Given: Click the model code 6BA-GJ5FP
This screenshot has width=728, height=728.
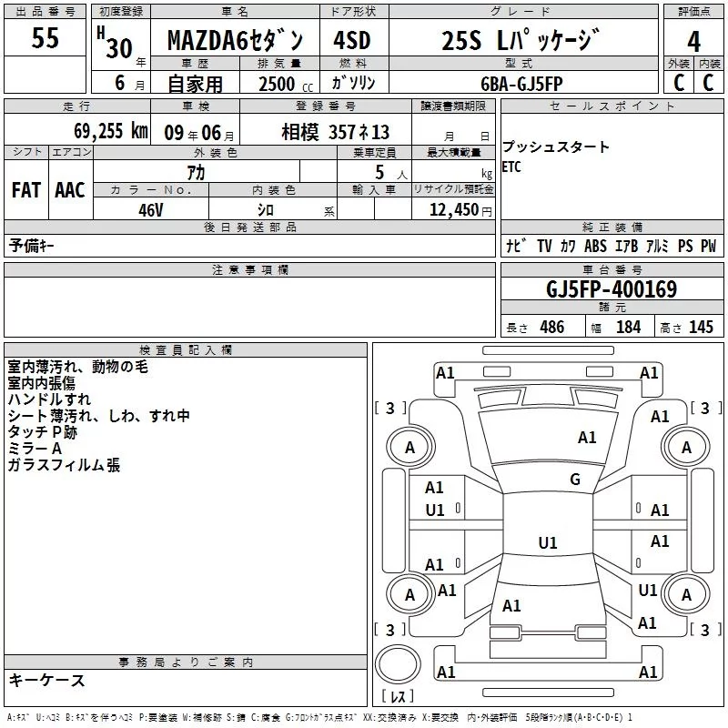Looking at the screenshot, I should point(521,84).
